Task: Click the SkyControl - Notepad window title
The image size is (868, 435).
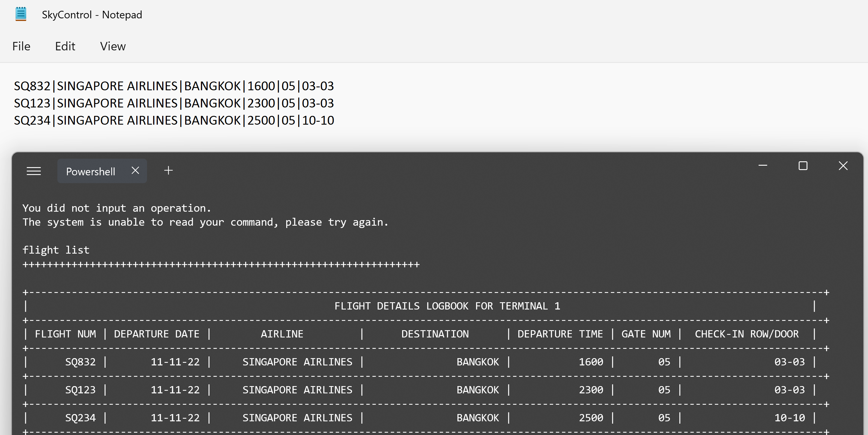Action: (92, 15)
